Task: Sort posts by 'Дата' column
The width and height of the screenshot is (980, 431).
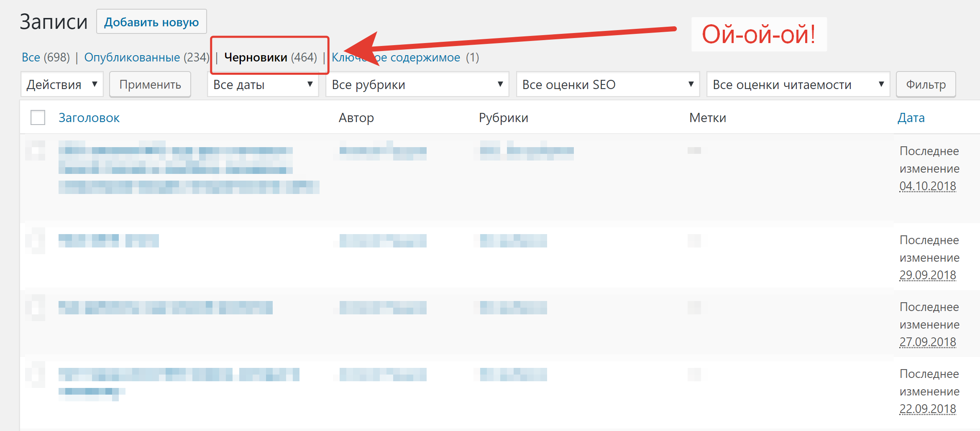Action: tap(911, 118)
